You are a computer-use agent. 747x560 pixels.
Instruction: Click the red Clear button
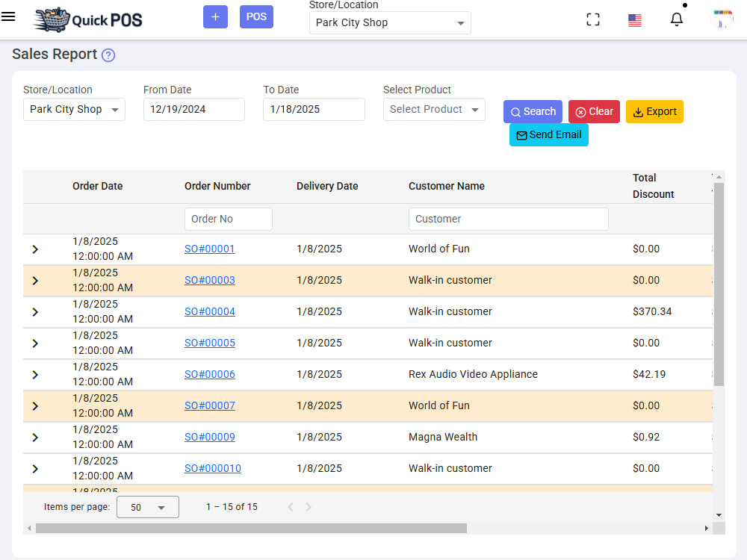(594, 111)
